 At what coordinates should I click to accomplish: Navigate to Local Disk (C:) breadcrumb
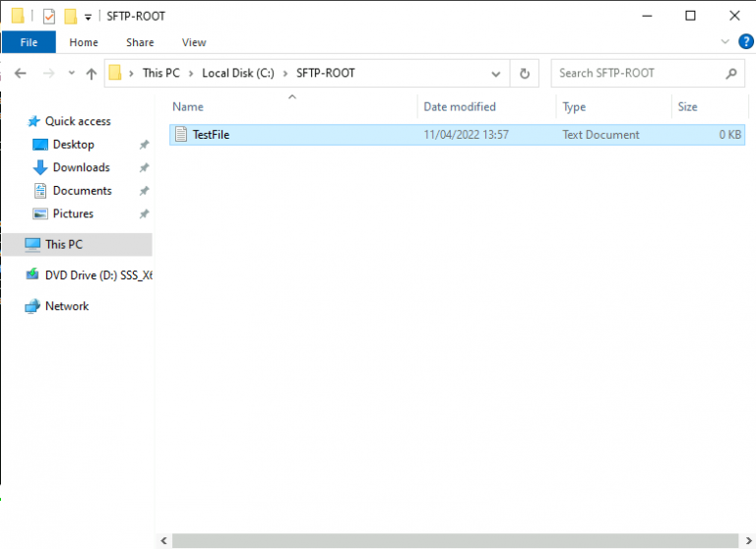[237, 73]
